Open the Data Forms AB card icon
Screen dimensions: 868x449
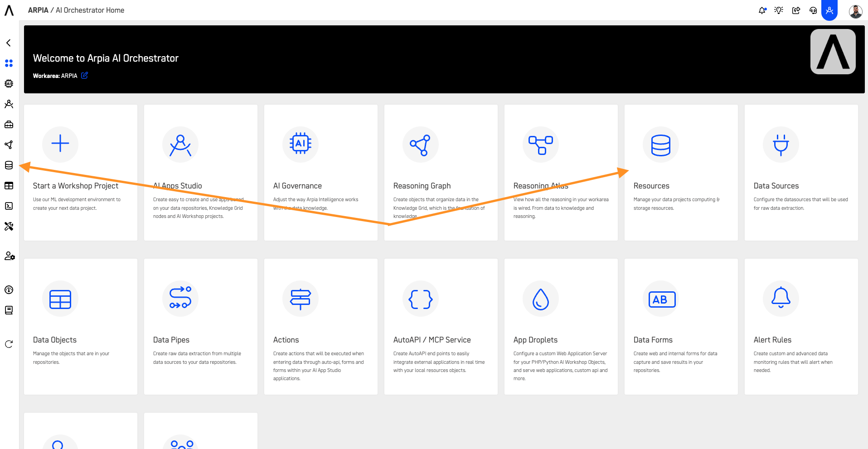(661, 299)
